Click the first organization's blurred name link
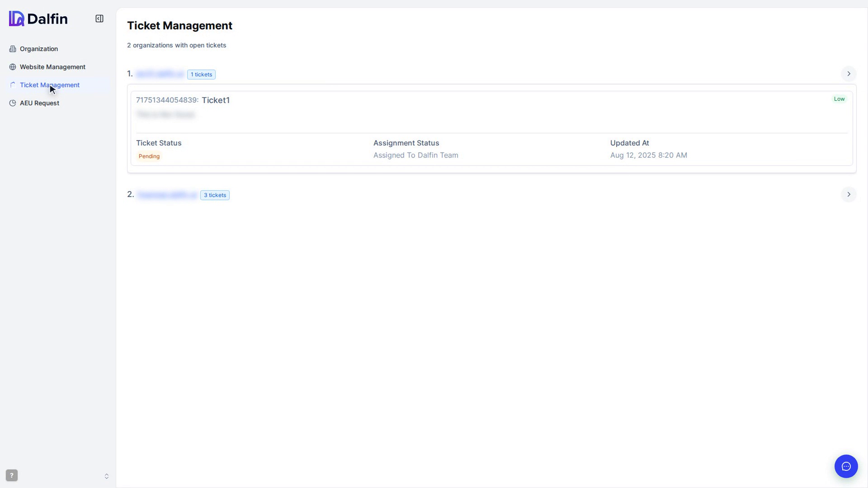This screenshot has height=488, width=868. point(160,74)
